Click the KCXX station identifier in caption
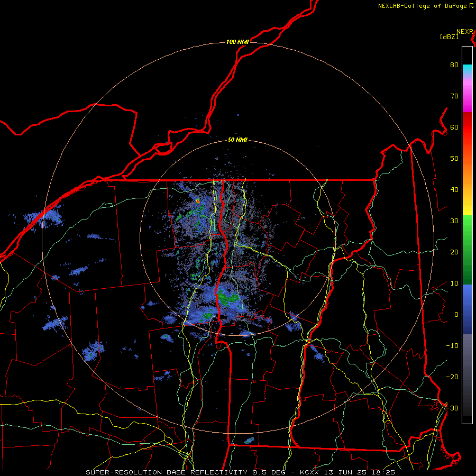 click(309, 472)
